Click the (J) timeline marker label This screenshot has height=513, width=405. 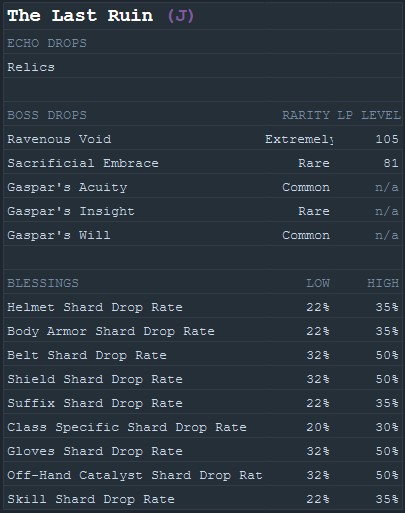[x=180, y=16]
